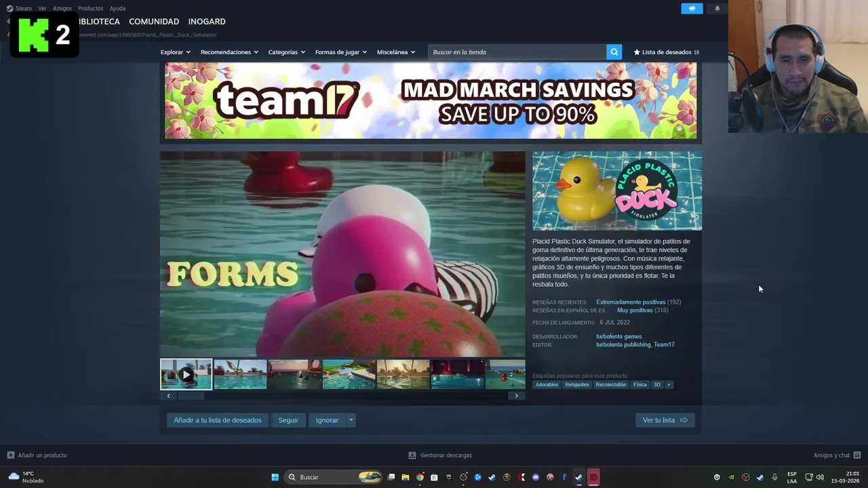Open the turbolento games developer link
This screenshot has width=868, height=488.
coord(618,337)
